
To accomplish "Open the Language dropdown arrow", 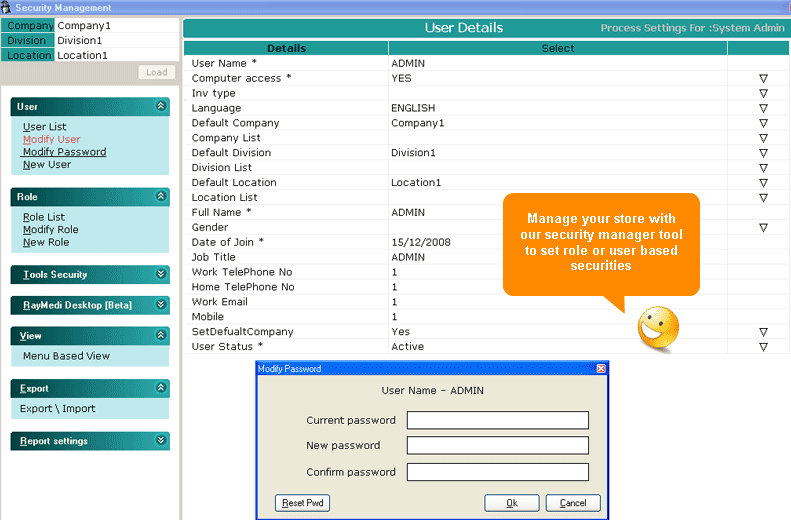I will [762, 108].
